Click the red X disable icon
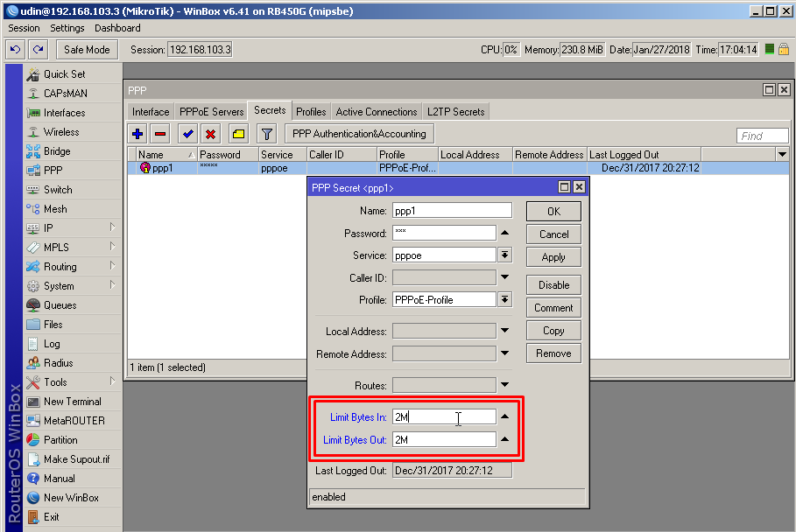 (211, 134)
